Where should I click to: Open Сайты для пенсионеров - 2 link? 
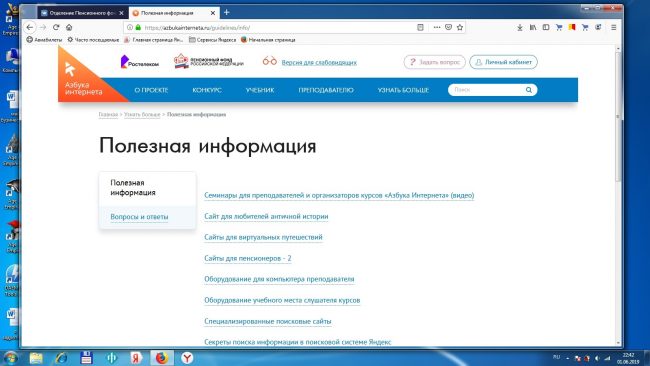click(x=247, y=258)
